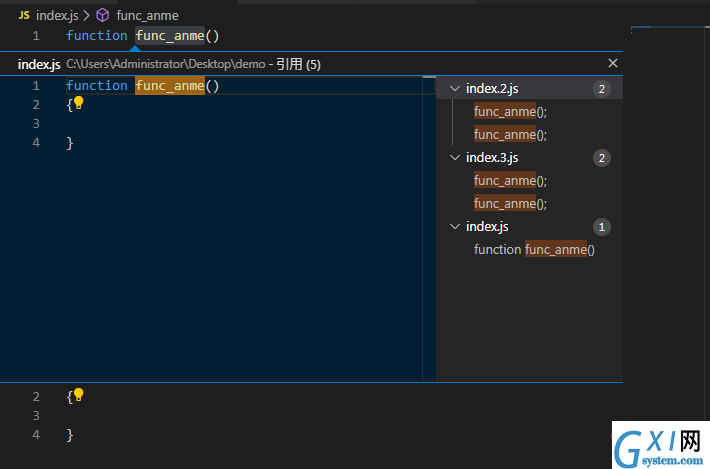Select 'function func_anme()' reference under index.js
The width and height of the screenshot is (710, 469).
click(534, 249)
